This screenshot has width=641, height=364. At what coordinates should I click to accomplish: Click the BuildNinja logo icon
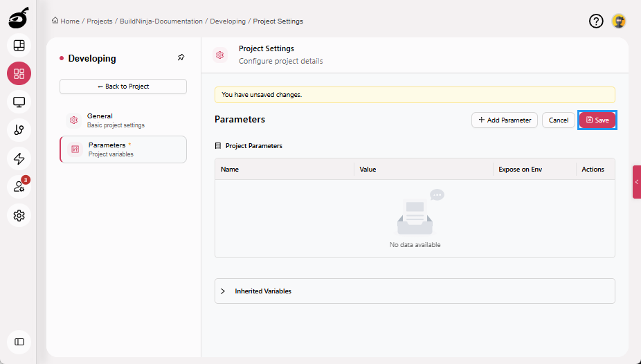point(19,17)
